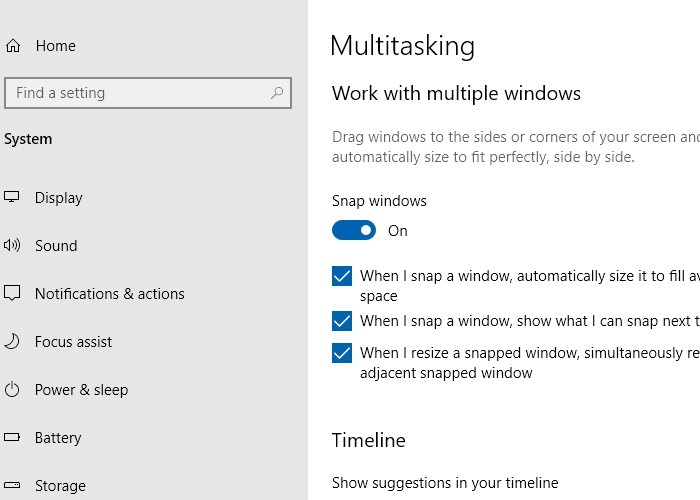Select Power & sleep
Screen dimensions: 700x500
(x=81, y=390)
